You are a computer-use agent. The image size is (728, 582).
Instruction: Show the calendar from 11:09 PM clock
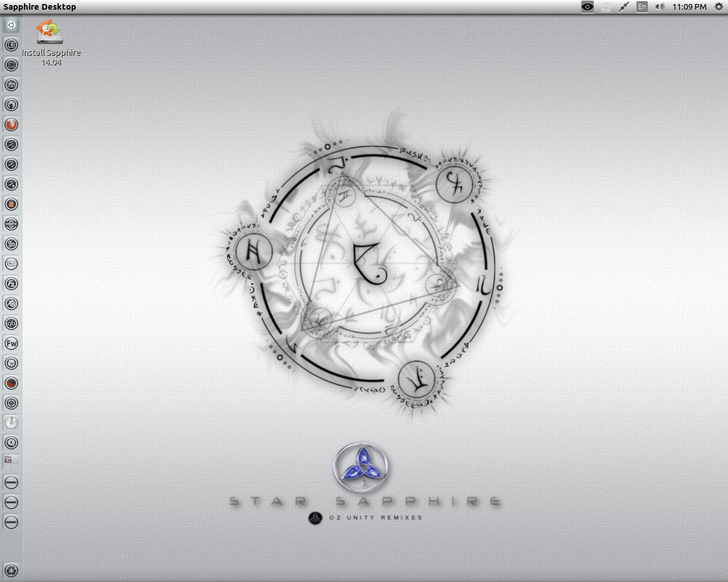coord(689,7)
